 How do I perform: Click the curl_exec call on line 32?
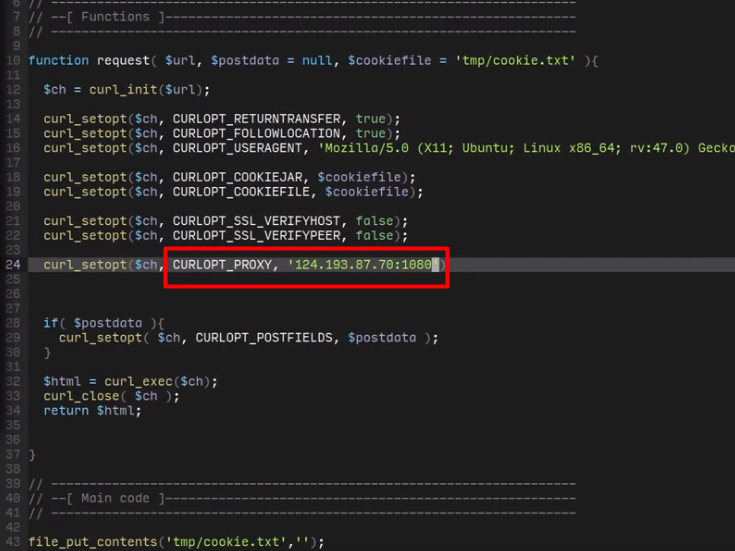[x=138, y=381]
